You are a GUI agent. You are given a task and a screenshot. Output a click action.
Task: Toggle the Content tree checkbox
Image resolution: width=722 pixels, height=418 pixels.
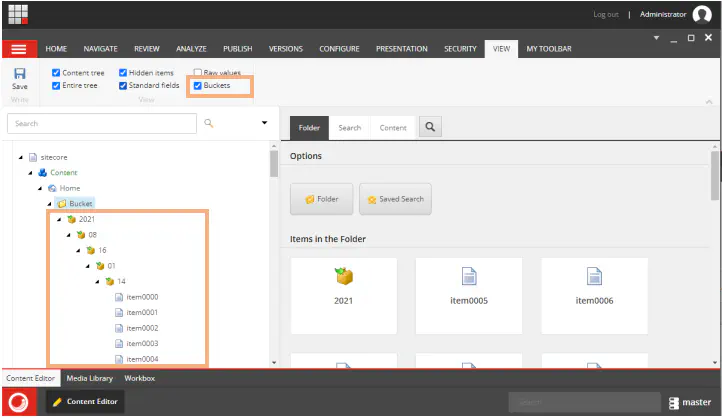tap(56, 73)
